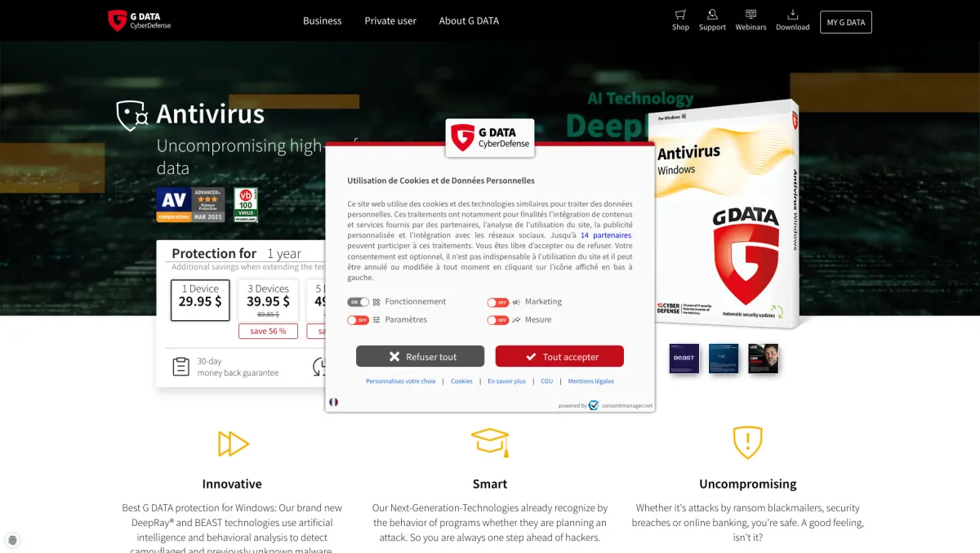Open Personnalisez votre choix link

click(401, 381)
